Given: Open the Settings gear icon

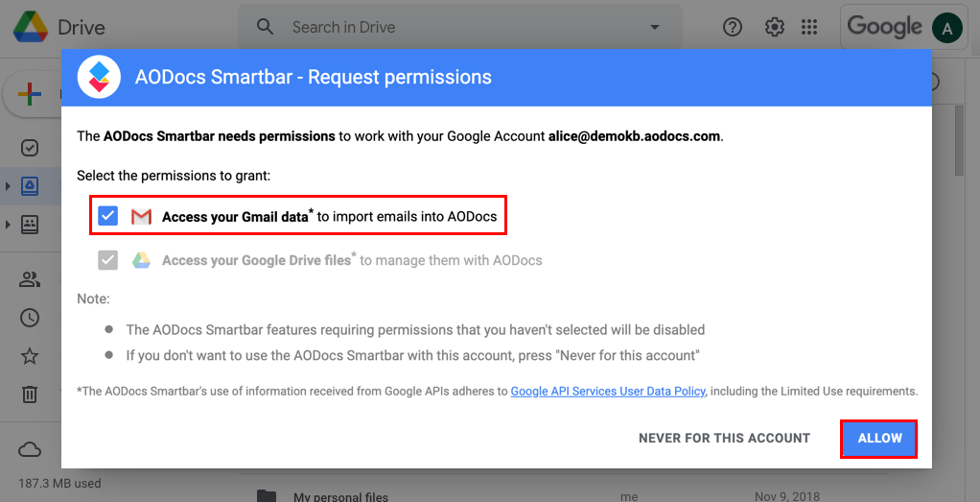Looking at the screenshot, I should (x=775, y=27).
